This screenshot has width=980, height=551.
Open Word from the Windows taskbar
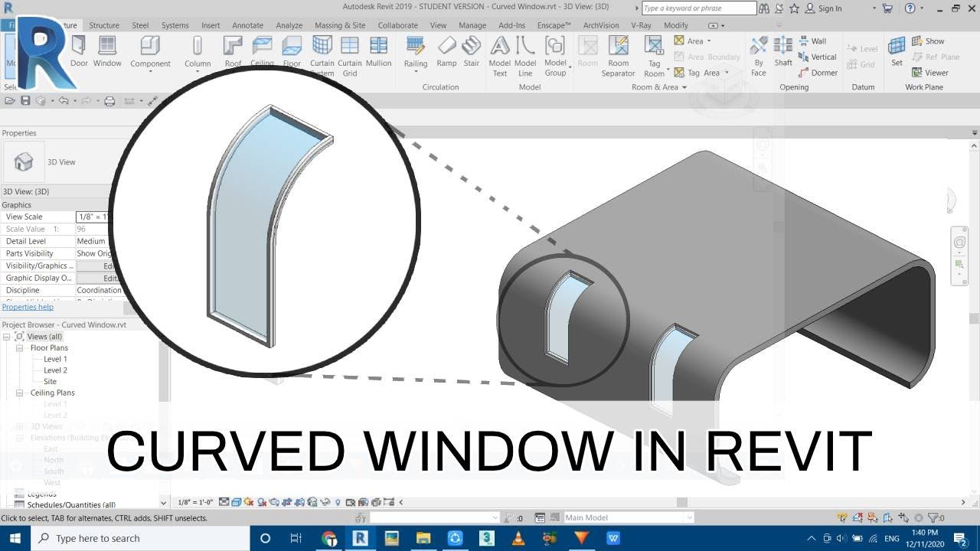(x=612, y=538)
